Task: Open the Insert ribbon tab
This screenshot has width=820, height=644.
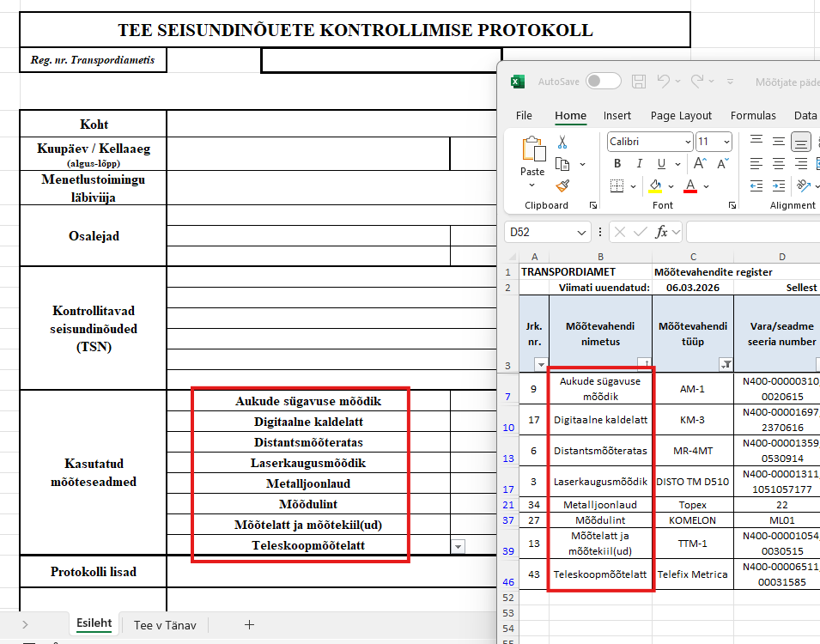Action: point(617,116)
